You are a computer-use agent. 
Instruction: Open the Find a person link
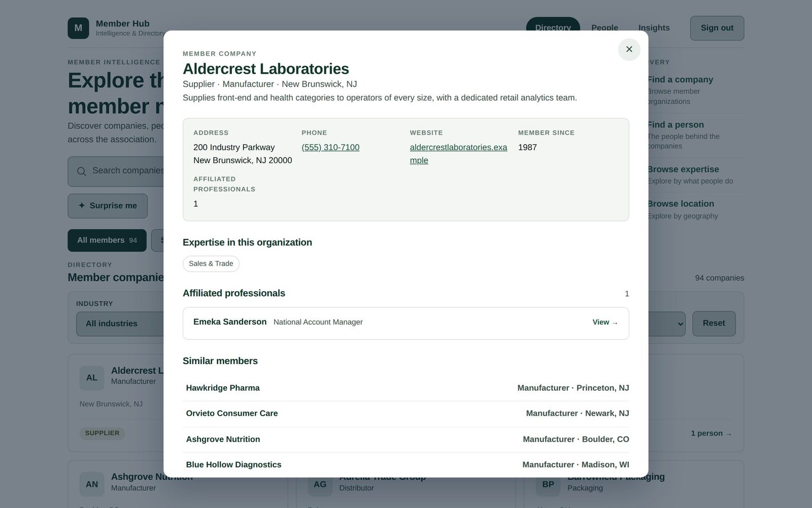click(675, 125)
